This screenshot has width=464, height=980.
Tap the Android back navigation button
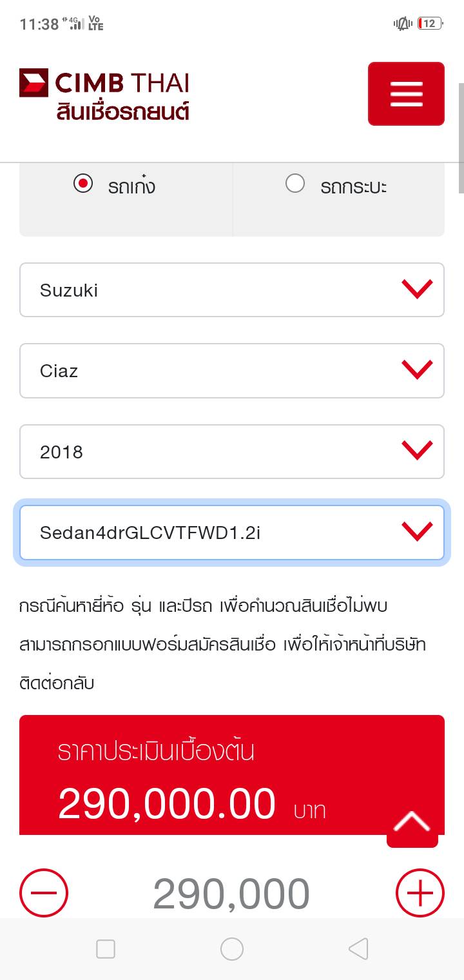point(358,948)
